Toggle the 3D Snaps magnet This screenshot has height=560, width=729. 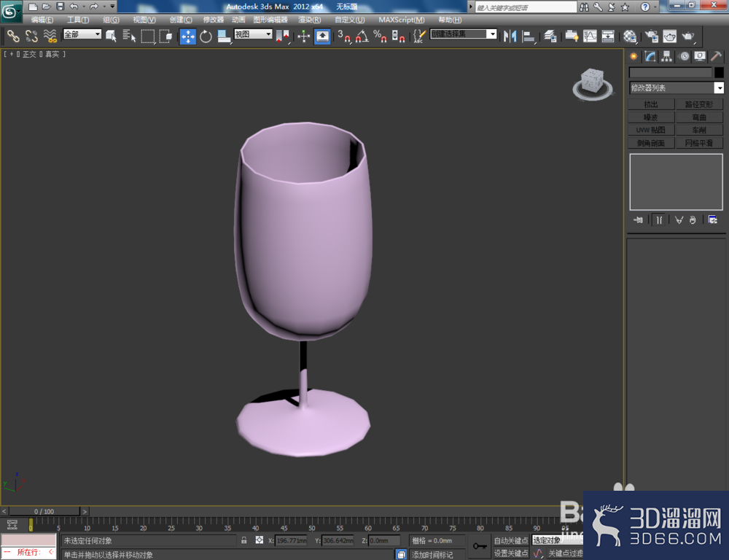[x=344, y=36]
